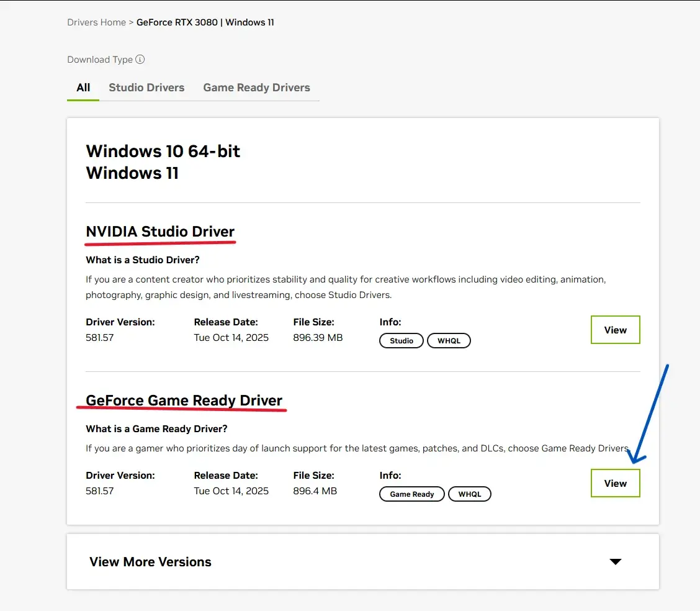Select the All download type tab
Image resolution: width=700 pixels, height=611 pixels.
83,88
